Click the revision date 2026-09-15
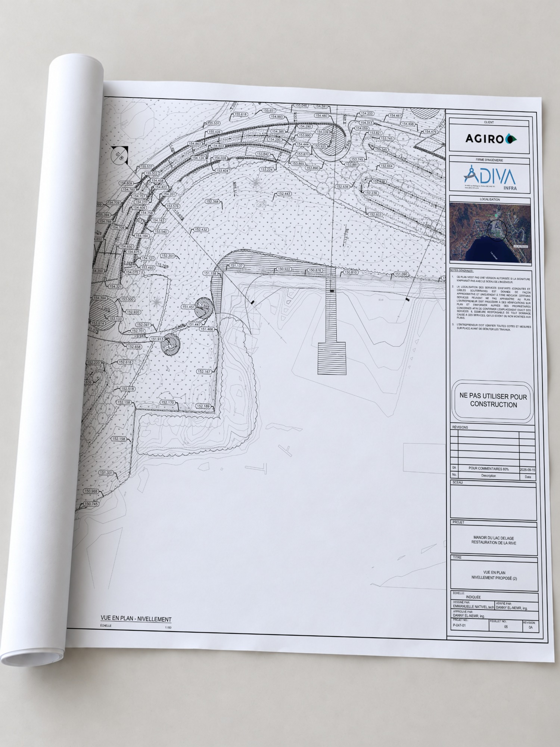 click(x=528, y=470)
